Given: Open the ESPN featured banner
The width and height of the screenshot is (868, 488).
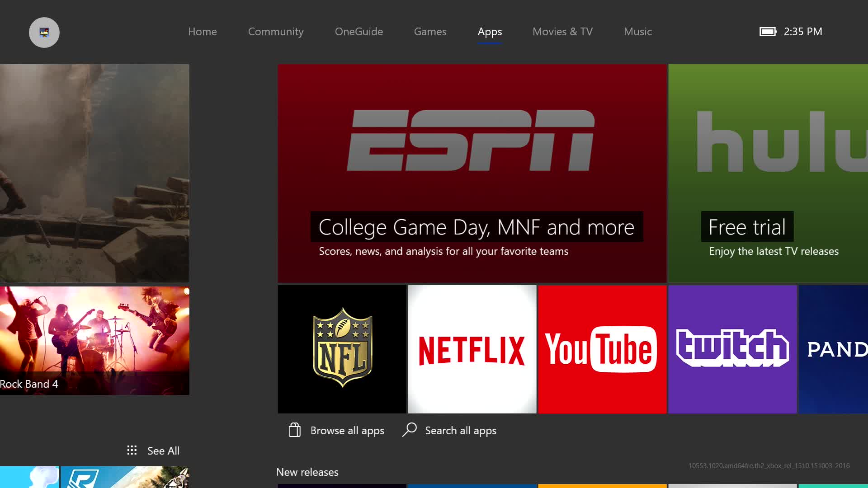Looking at the screenshot, I should 472,174.
